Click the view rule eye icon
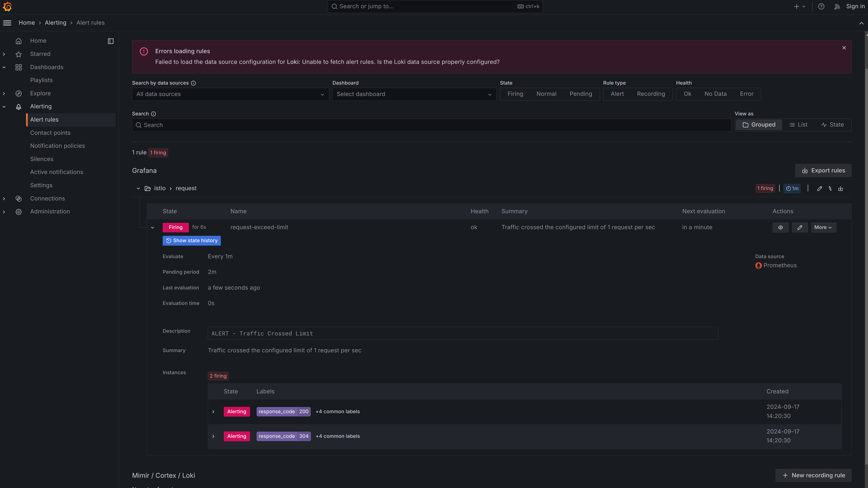Screen dimensions: 868x488 (x=780, y=227)
